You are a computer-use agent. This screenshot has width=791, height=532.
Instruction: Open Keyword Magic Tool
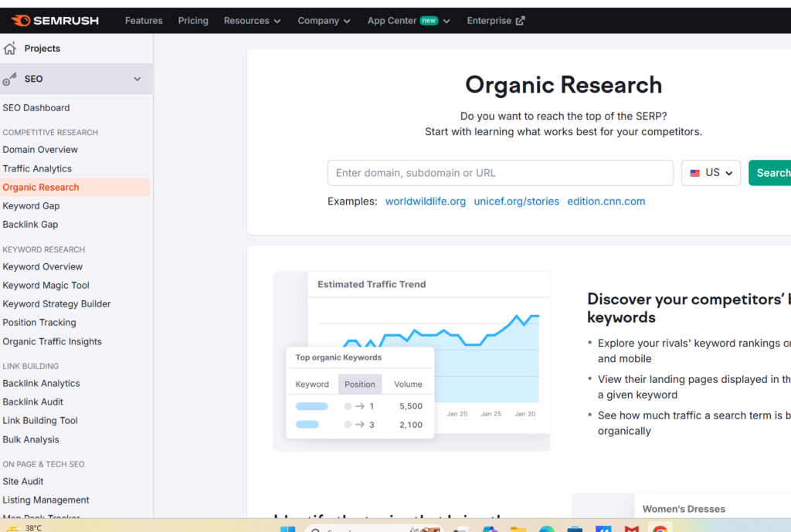pos(46,286)
